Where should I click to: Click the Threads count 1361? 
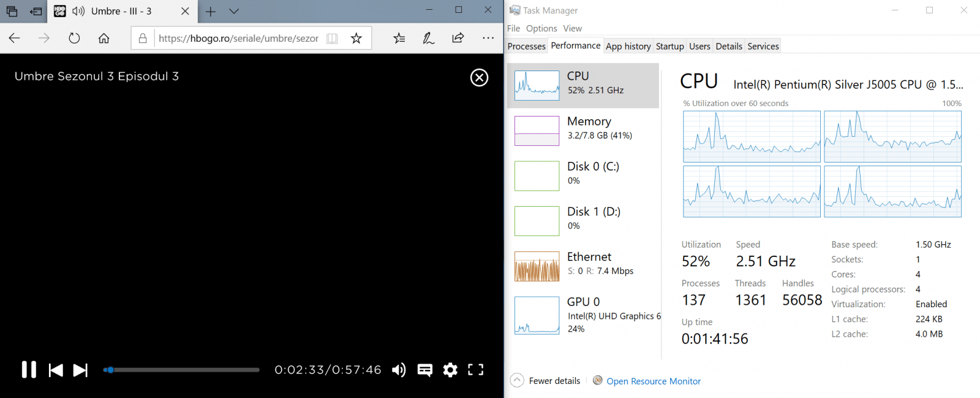tap(751, 300)
